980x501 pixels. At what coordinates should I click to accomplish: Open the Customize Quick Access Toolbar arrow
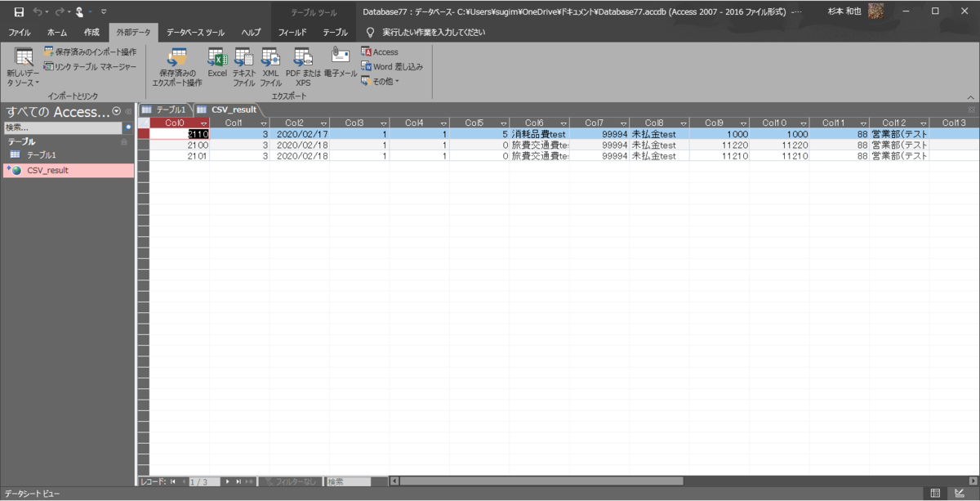point(104,11)
